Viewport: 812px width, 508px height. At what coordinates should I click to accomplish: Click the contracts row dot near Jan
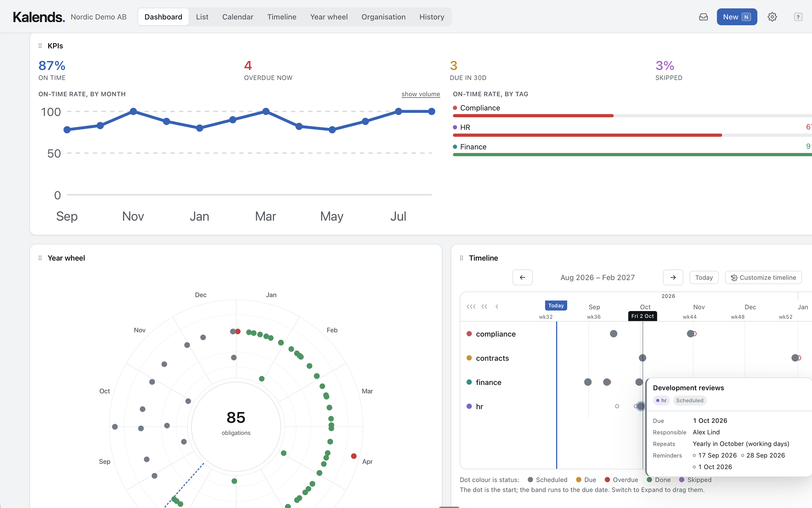click(x=795, y=358)
